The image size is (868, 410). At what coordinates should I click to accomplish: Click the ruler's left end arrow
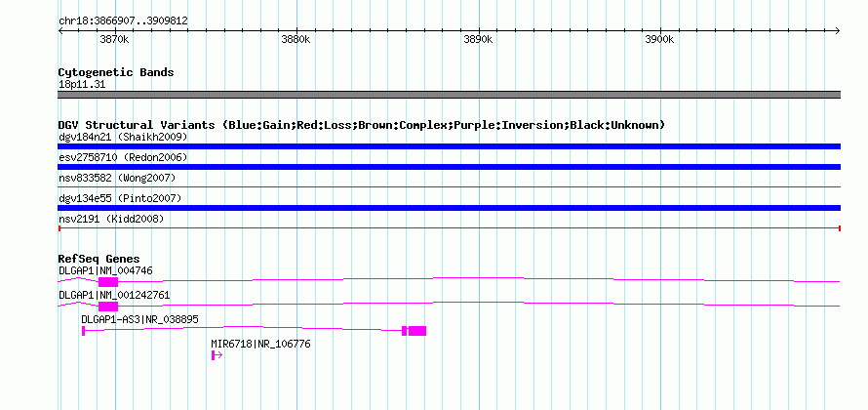(x=61, y=31)
